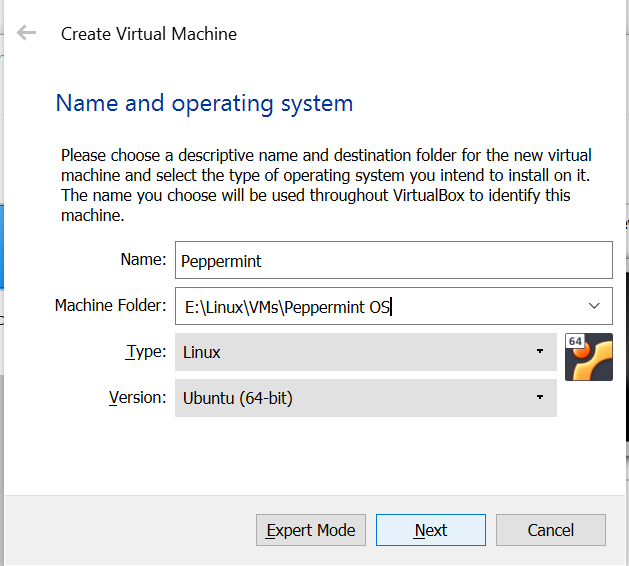Image resolution: width=629 pixels, height=566 pixels.
Task: Cancel the virtual machine creation
Action: point(550,530)
